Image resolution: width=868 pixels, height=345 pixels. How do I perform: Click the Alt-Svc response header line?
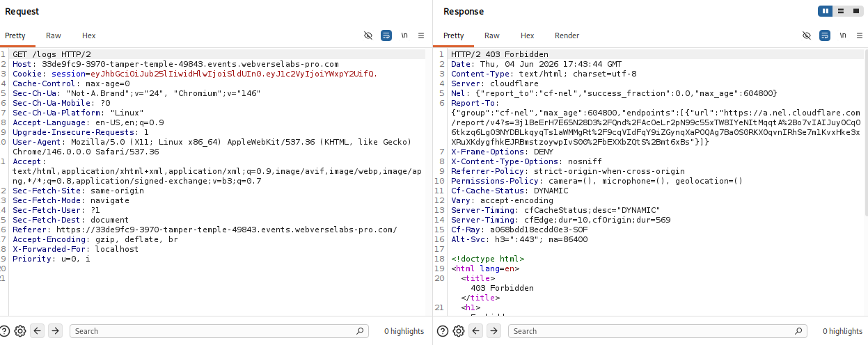[519, 239]
